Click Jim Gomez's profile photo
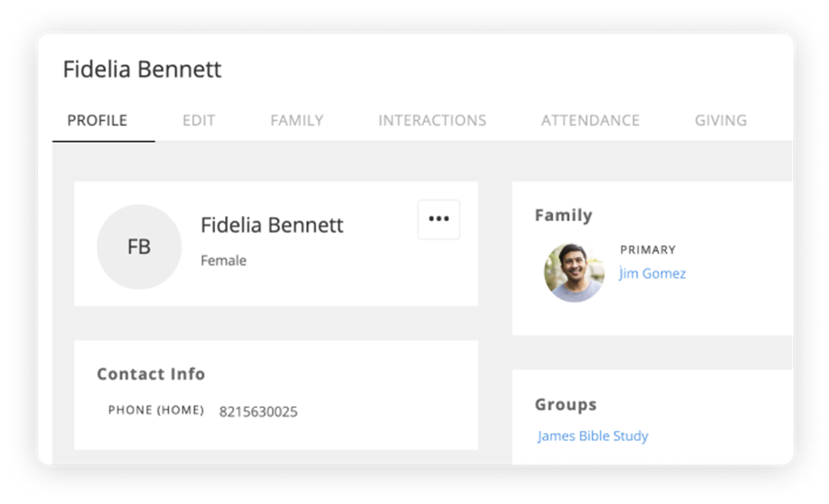 pyautogui.click(x=575, y=273)
